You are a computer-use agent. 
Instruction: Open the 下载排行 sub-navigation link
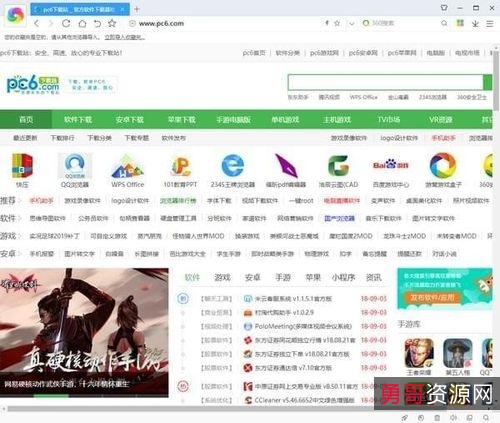pos(62,138)
